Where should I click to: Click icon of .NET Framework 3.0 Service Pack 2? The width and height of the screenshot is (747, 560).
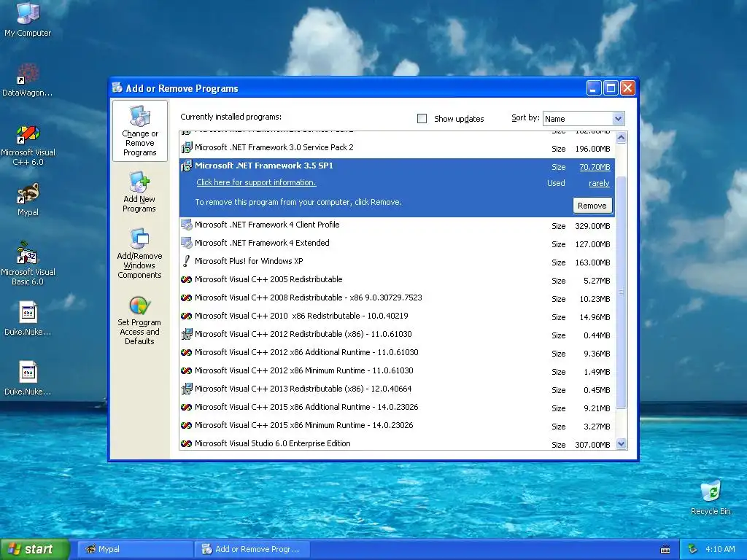[x=186, y=147]
